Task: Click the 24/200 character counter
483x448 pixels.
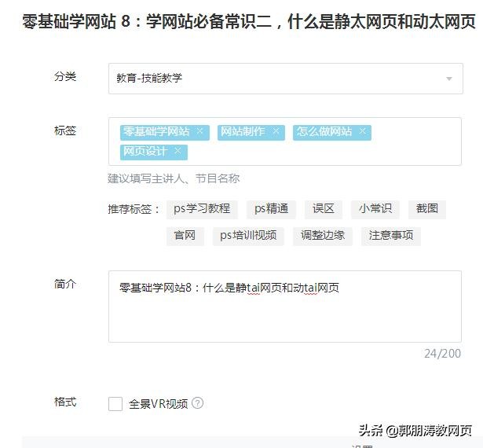Action: click(442, 354)
